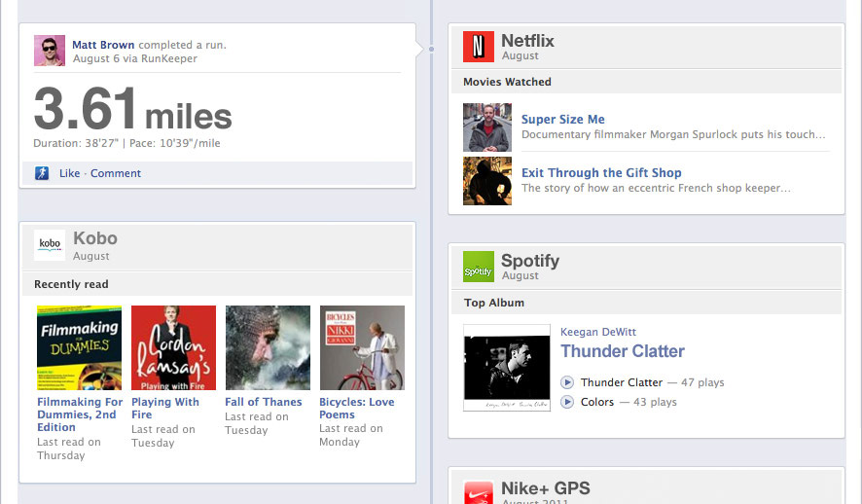Play the Thunder Clatter track
This screenshot has height=504, width=862.
pos(568,382)
